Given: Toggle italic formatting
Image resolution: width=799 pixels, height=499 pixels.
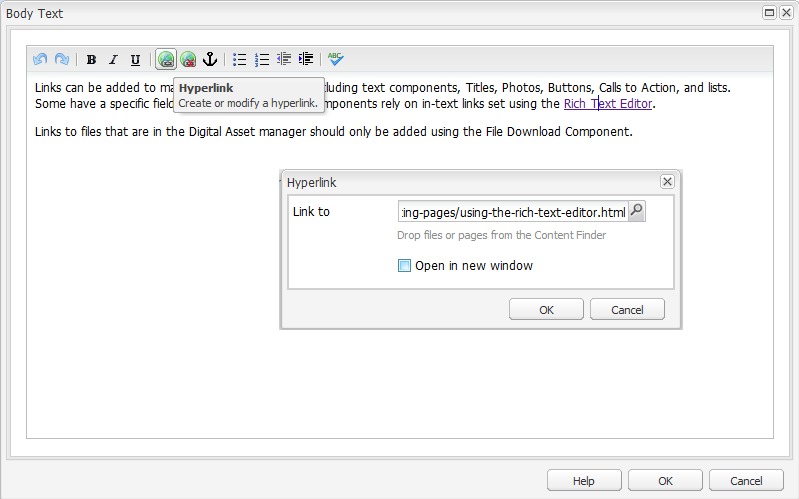Looking at the screenshot, I should pyautogui.click(x=113, y=60).
